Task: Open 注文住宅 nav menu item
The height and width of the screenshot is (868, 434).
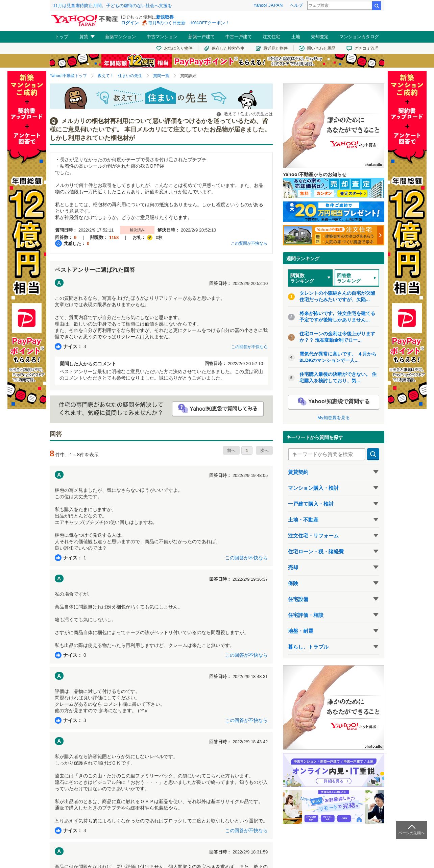Action: click(271, 37)
